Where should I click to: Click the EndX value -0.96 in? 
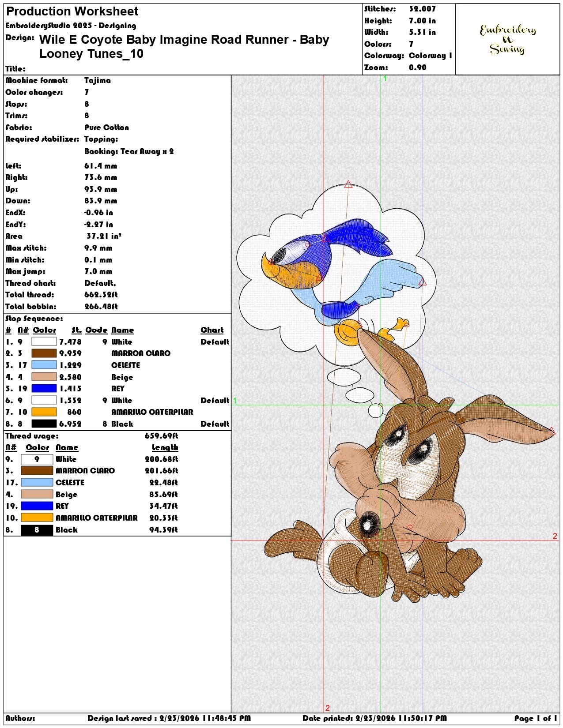(98, 213)
